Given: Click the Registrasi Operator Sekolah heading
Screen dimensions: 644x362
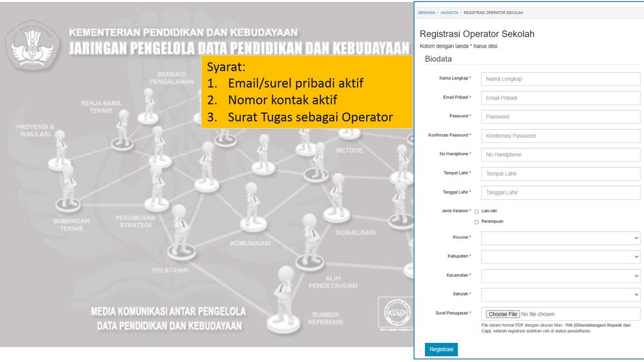Looking at the screenshot, I should pos(477,34).
